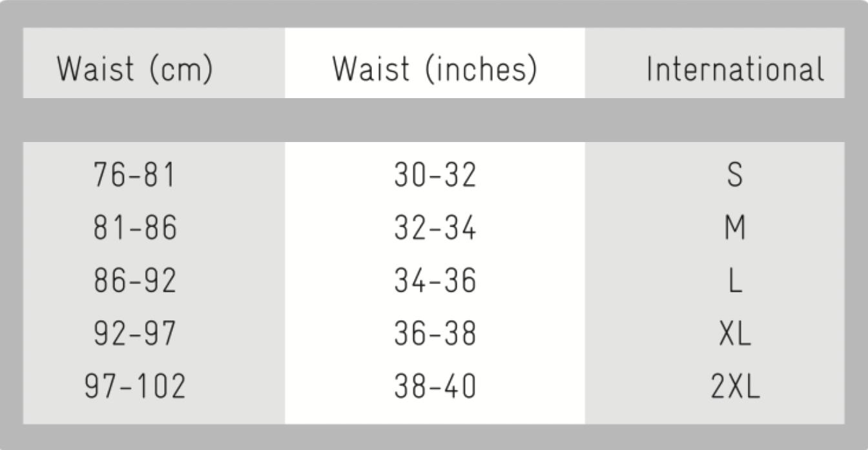Click international size M
This screenshot has height=450, width=868.
click(735, 229)
